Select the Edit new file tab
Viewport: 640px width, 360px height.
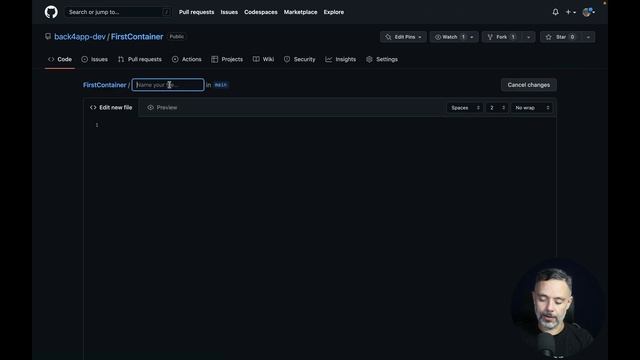pyautogui.click(x=111, y=107)
